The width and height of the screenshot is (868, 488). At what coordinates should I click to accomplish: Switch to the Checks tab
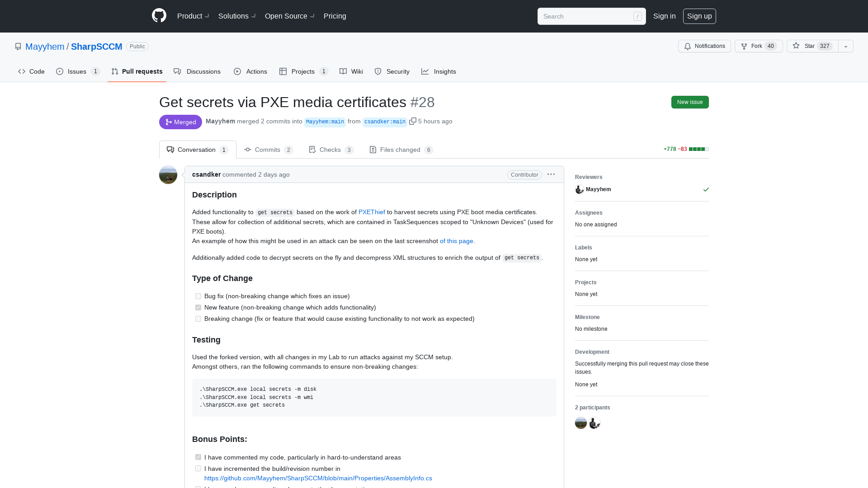tap(331, 150)
